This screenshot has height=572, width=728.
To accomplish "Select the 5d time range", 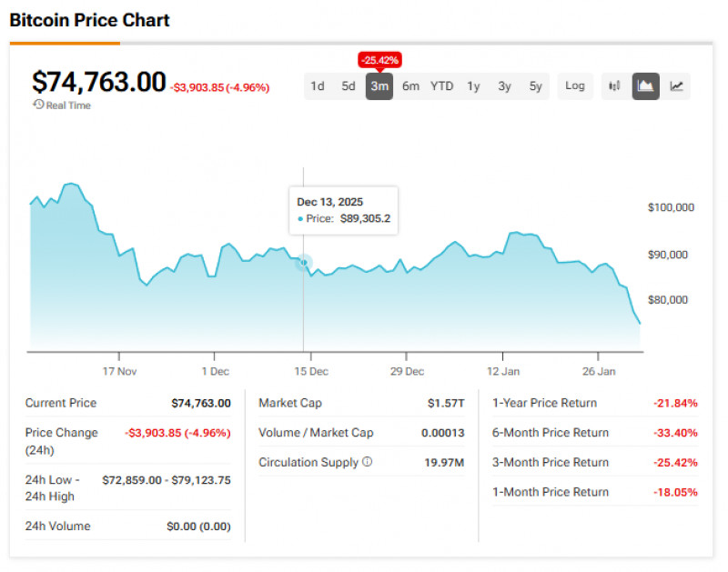I will click(349, 86).
